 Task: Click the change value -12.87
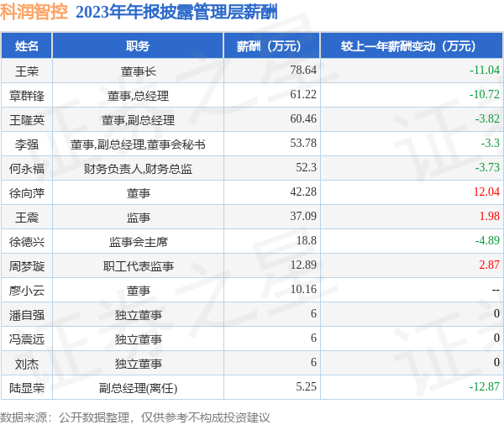(x=485, y=387)
